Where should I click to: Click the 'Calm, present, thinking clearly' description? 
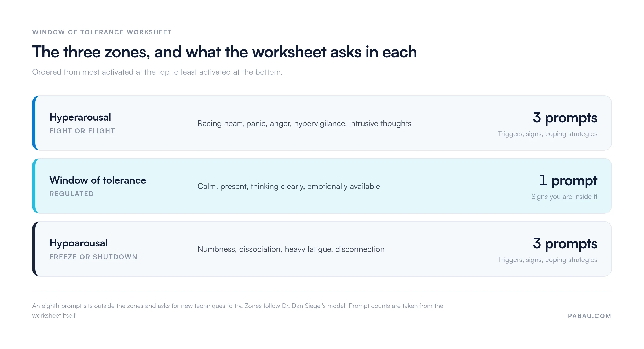point(289,186)
